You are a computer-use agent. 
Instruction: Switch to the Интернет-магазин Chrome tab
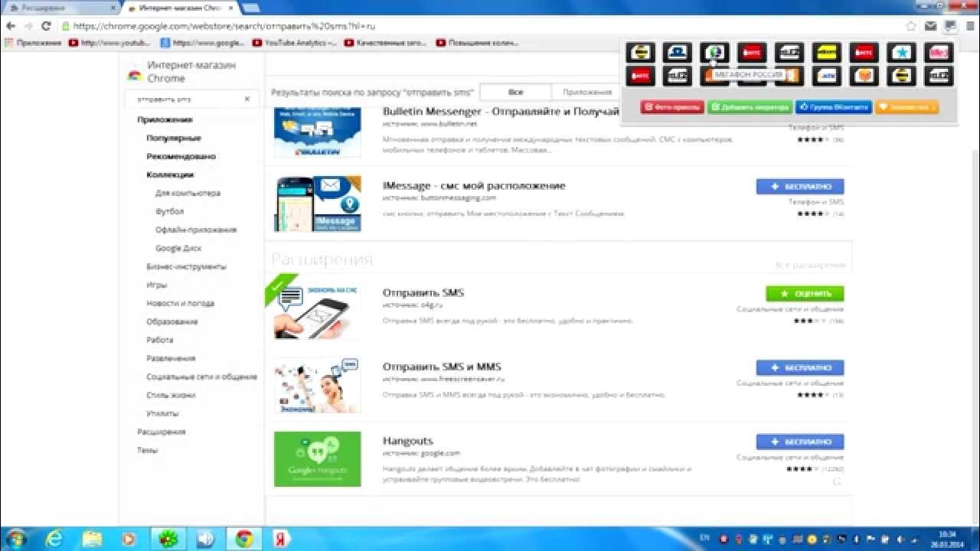[x=182, y=8]
